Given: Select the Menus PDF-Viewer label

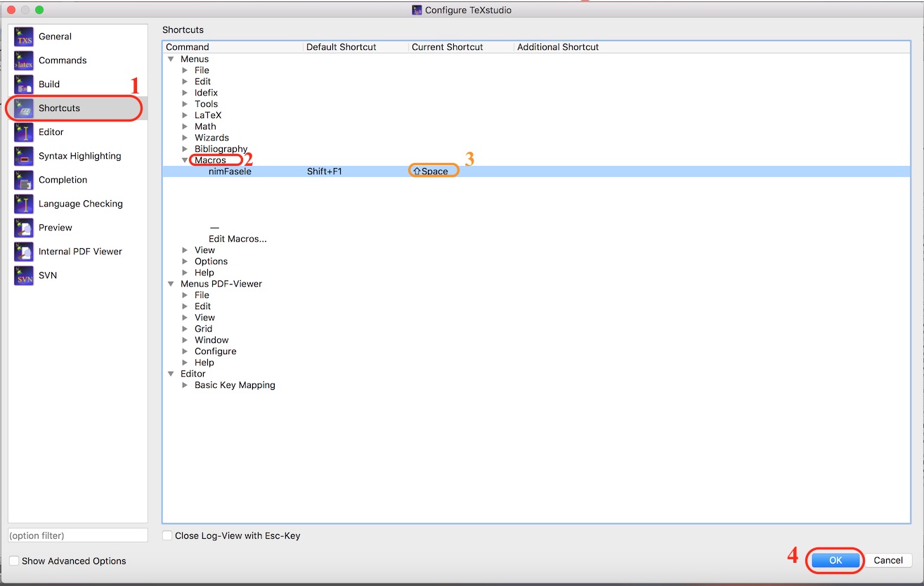Looking at the screenshot, I should tap(221, 284).
